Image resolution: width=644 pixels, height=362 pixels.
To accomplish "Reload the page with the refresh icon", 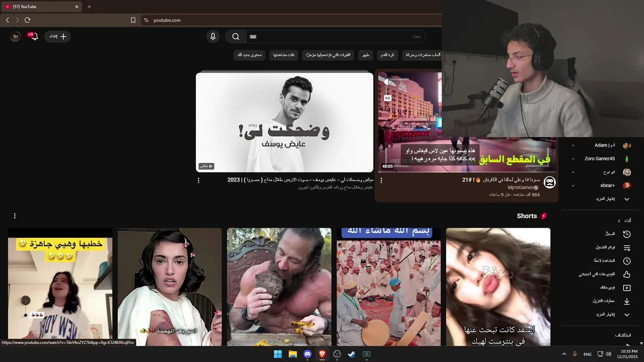I will click(x=27, y=20).
